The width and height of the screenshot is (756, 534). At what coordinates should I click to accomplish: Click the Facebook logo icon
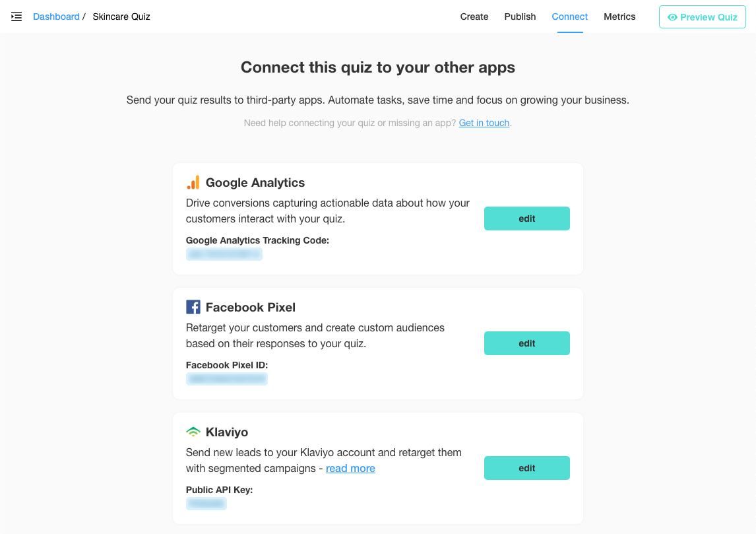tap(193, 308)
